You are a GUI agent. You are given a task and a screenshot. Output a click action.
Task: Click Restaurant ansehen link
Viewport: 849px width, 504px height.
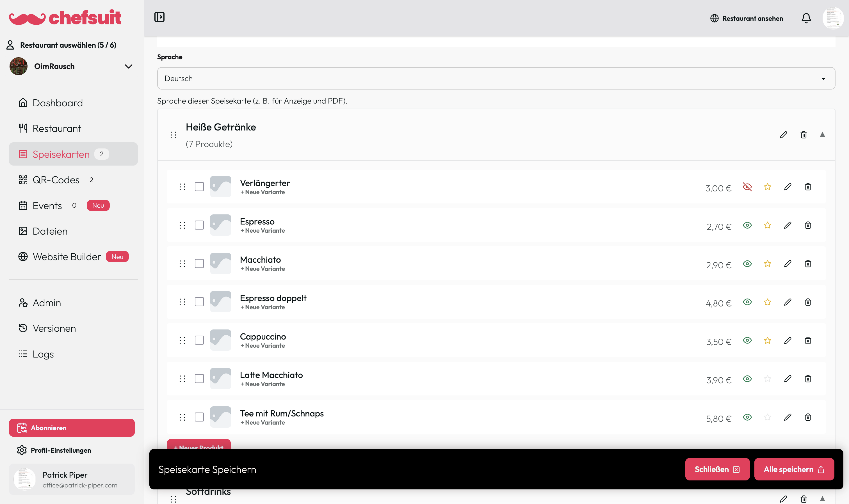(x=747, y=18)
